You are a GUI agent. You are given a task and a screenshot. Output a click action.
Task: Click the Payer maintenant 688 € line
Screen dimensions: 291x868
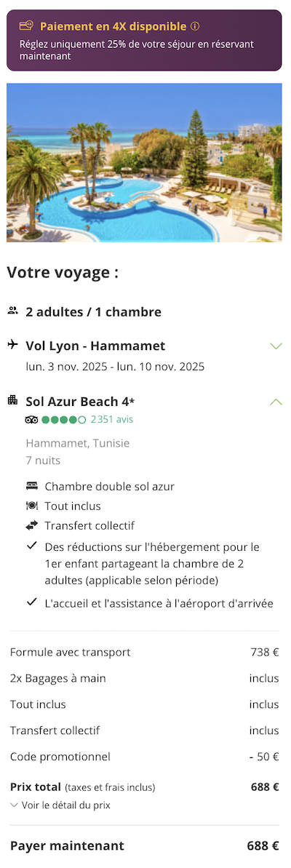(144, 846)
